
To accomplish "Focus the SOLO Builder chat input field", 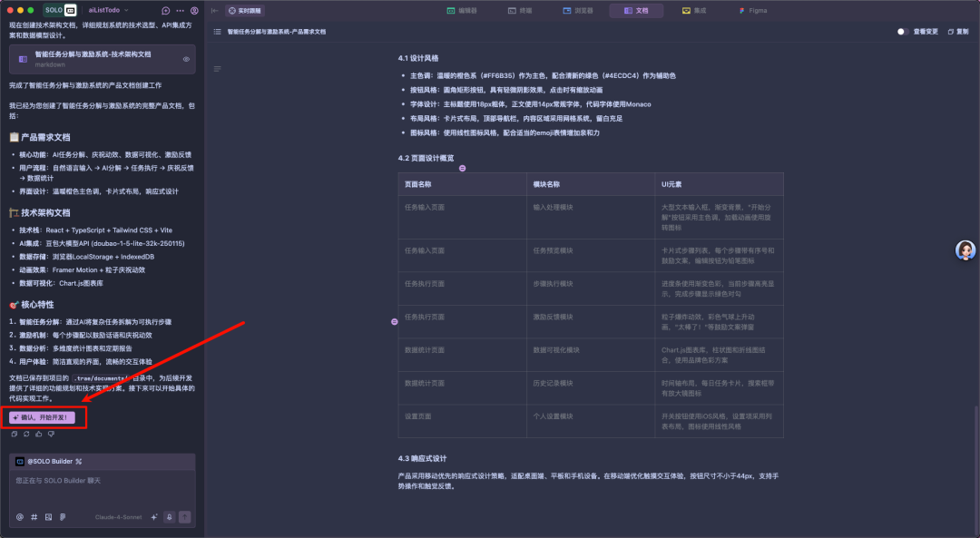I will (x=102, y=491).
